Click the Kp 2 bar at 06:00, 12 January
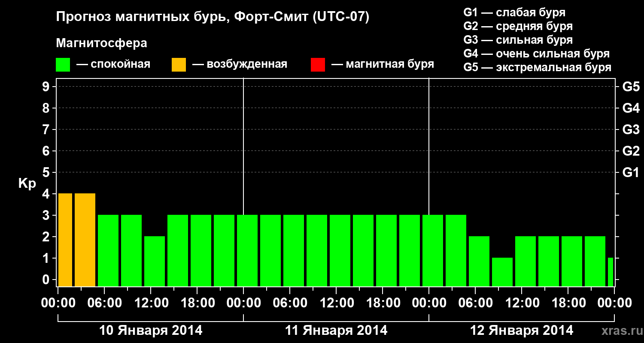Screen dimensions: 644x343 (x=479, y=262)
